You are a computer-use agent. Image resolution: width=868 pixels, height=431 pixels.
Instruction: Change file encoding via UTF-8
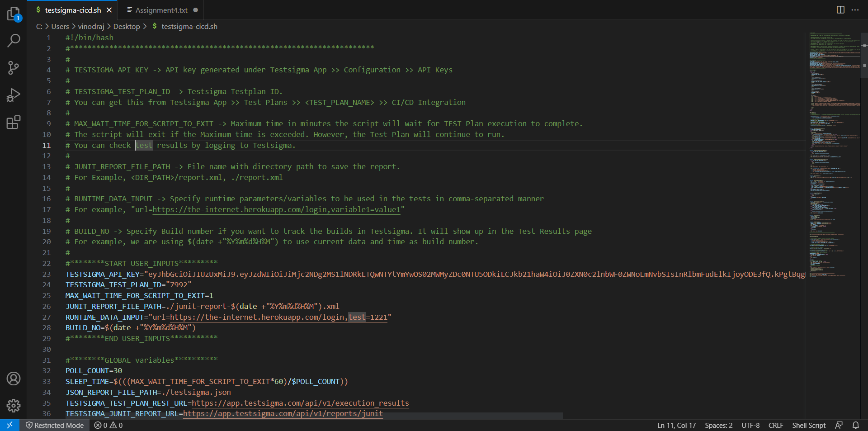pyautogui.click(x=750, y=425)
